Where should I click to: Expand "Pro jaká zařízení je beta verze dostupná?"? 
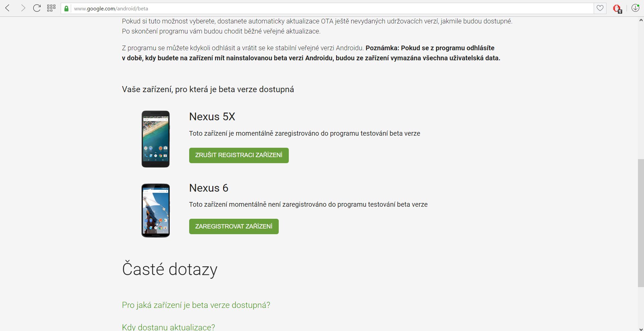pos(196,305)
